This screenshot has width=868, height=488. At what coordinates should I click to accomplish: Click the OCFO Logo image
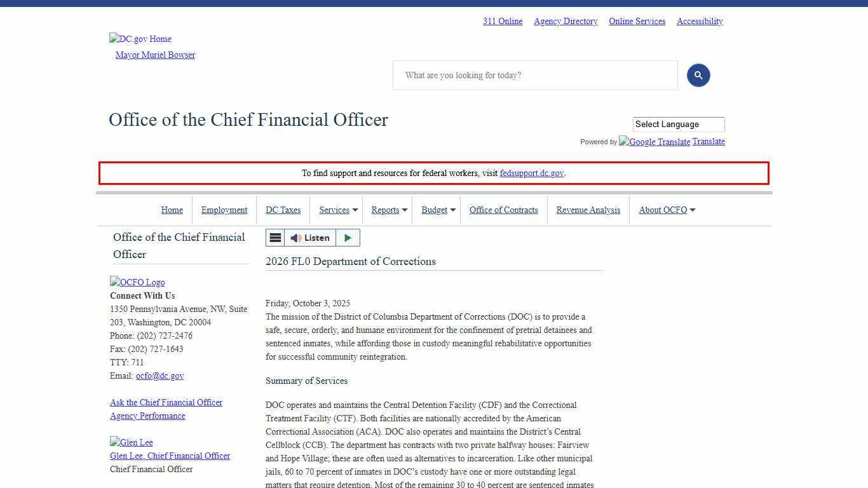(x=137, y=282)
